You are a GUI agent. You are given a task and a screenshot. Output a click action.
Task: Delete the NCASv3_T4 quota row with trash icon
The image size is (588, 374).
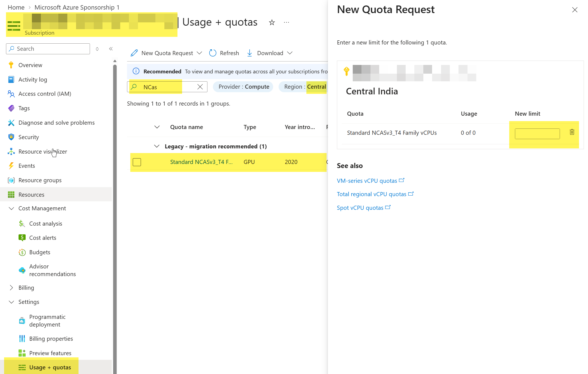point(572,132)
